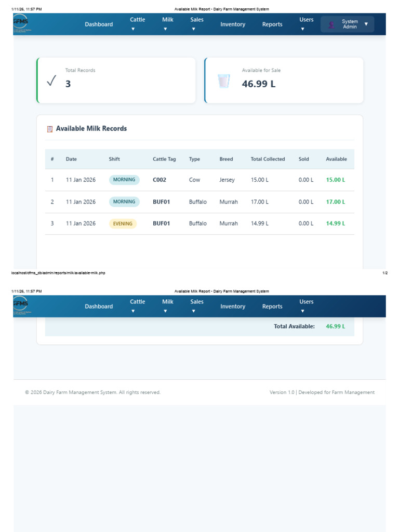Open Reports in the page 2 navbar
Image resolution: width=399 pixels, height=532 pixels.
click(272, 307)
